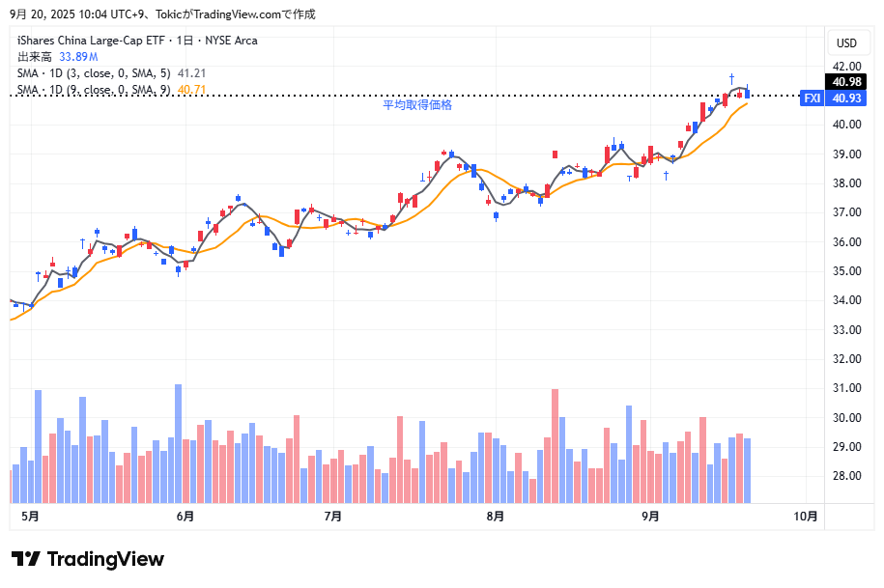This screenshot has height=588, width=884.
Task: Select the 出来高 volume indicator label
Action: (x=35, y=57)
